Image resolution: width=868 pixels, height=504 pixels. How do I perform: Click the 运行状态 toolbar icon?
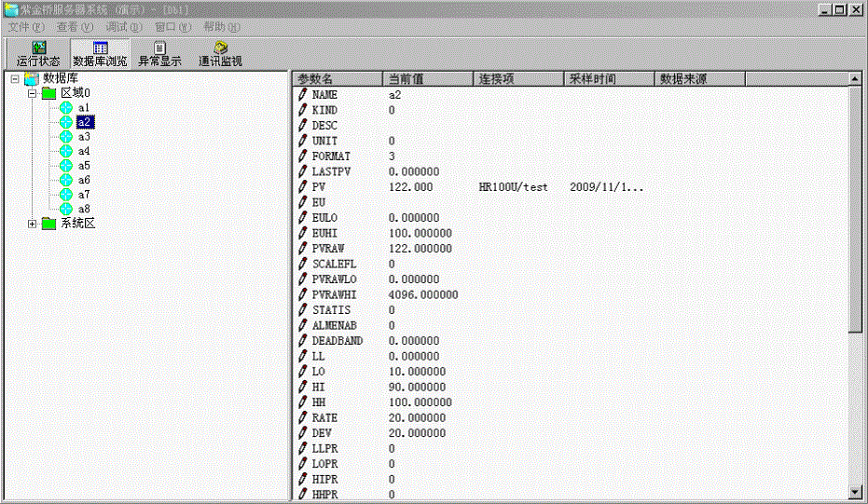(38, 54)
